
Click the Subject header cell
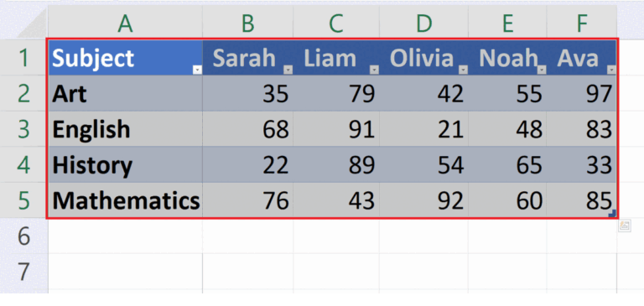(125, 58)
